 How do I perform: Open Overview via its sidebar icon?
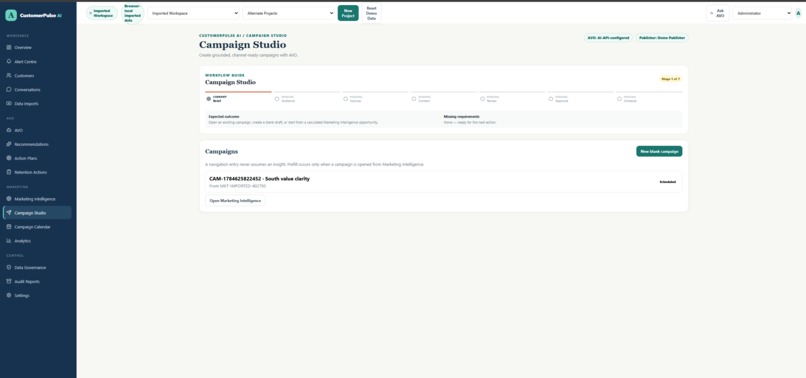pyautogui.click(x=9, y=47)
